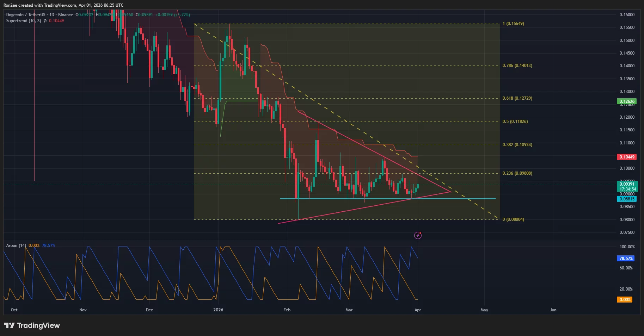Click the green current price label 0.09391

(626, 184)
